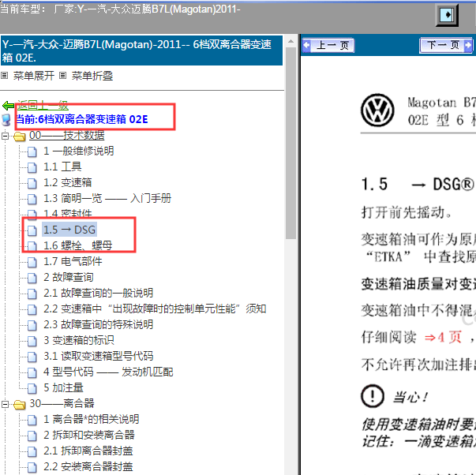Viewport: 476px width, 475px height.
Task: Click the 返回上一级 back link
Action: point(43,106)
